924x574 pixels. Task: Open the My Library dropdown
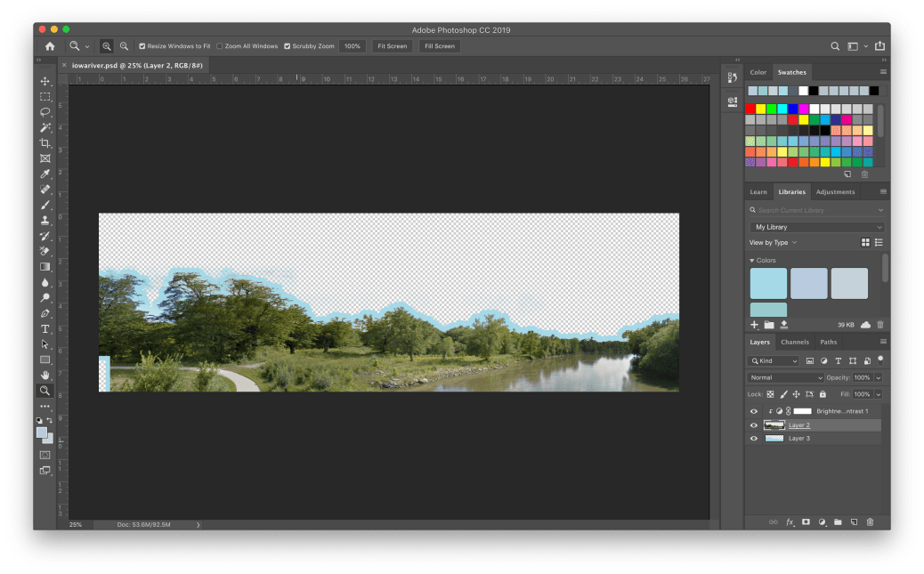(817, 227)
